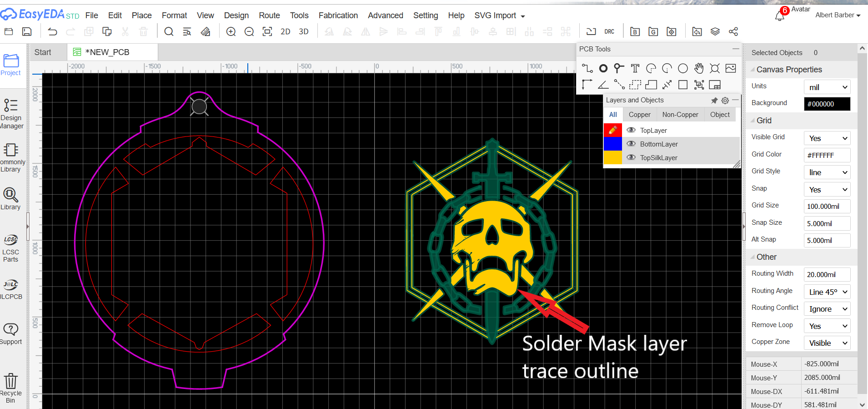
Task: Open the Copper Zone dropdown
Action: coord(827,343)
